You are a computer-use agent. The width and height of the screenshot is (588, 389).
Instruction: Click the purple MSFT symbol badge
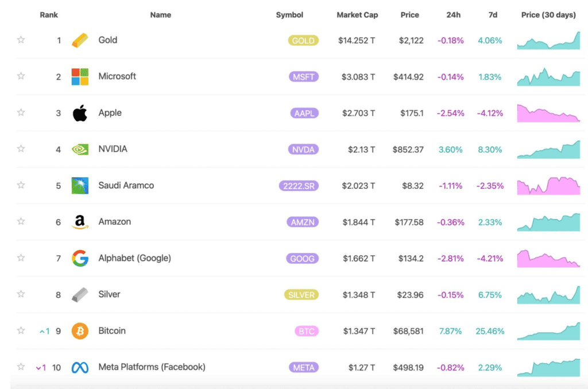coord(304,77)
